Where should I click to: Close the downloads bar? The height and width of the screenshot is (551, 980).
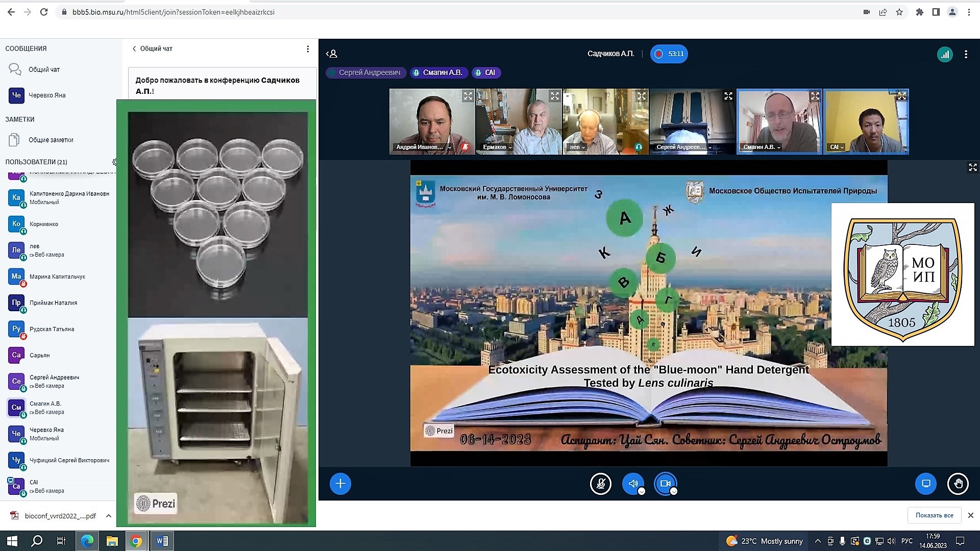coord(971,515)
